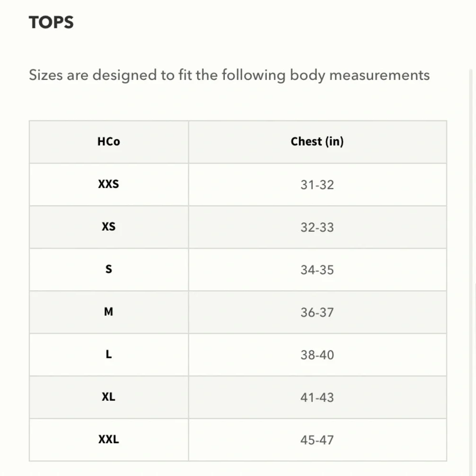
Task: Select the 34-35 chest measurement cell
Action: [x=317, y=270]
